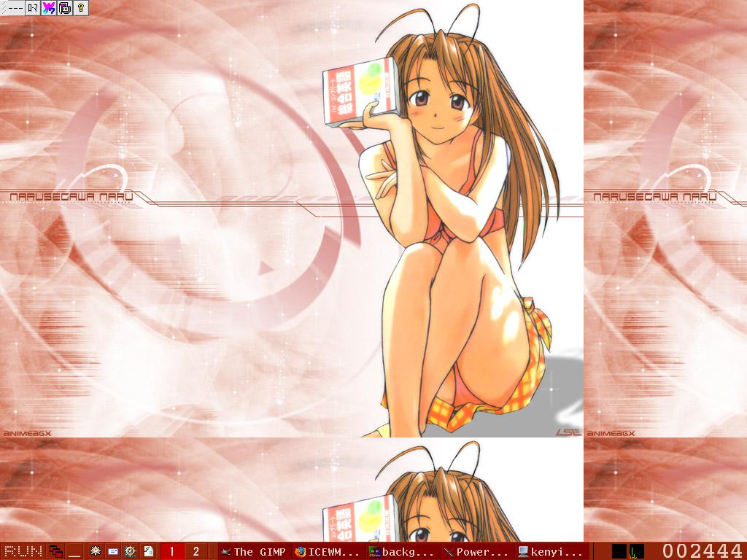Click the black CPU monitor applet
The height and width of the screenshot is (560, 747).
click(619, 551)
